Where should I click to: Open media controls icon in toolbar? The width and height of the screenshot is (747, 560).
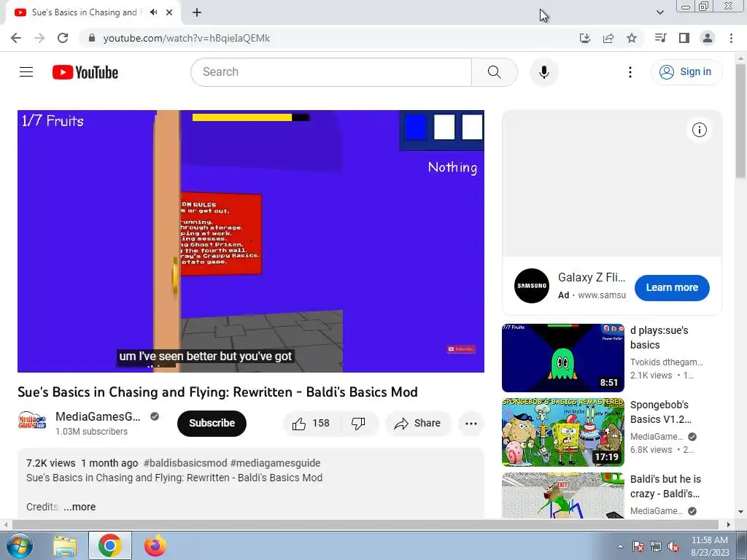(x=660, y=38)
